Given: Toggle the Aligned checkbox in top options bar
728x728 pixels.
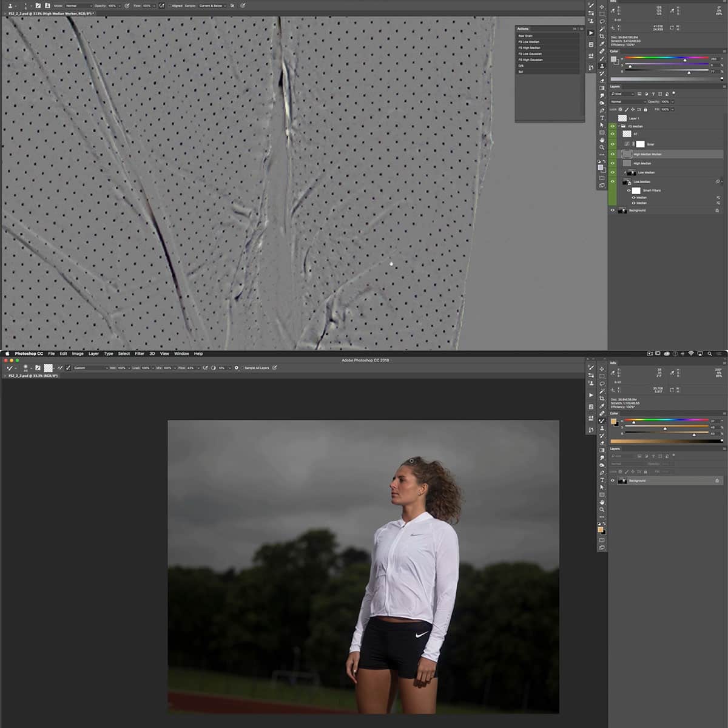Looking at the screenshot, I should click(169, 5).
